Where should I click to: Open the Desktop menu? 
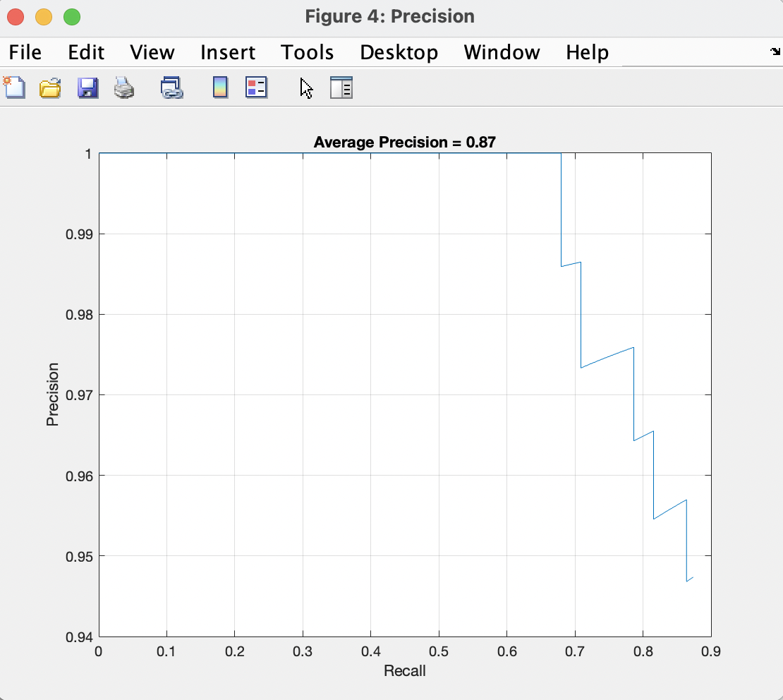[x=399, y=52]
